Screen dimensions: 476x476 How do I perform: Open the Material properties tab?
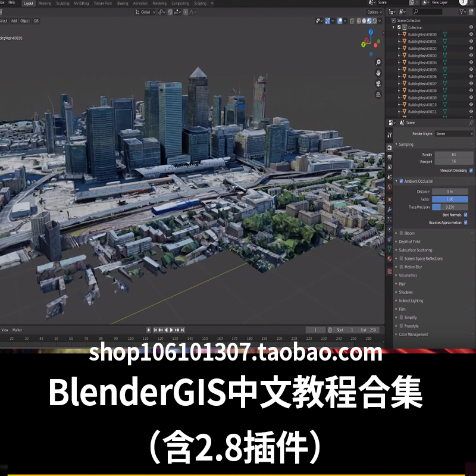(390, 259)
